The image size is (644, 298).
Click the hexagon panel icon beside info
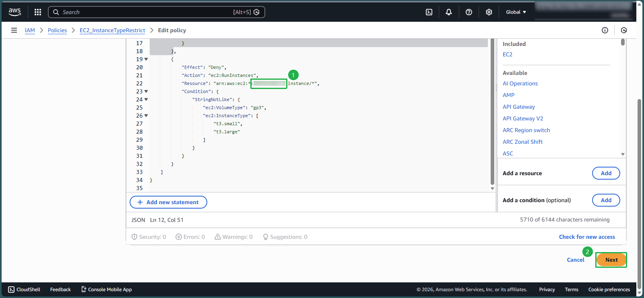[624, 30]
